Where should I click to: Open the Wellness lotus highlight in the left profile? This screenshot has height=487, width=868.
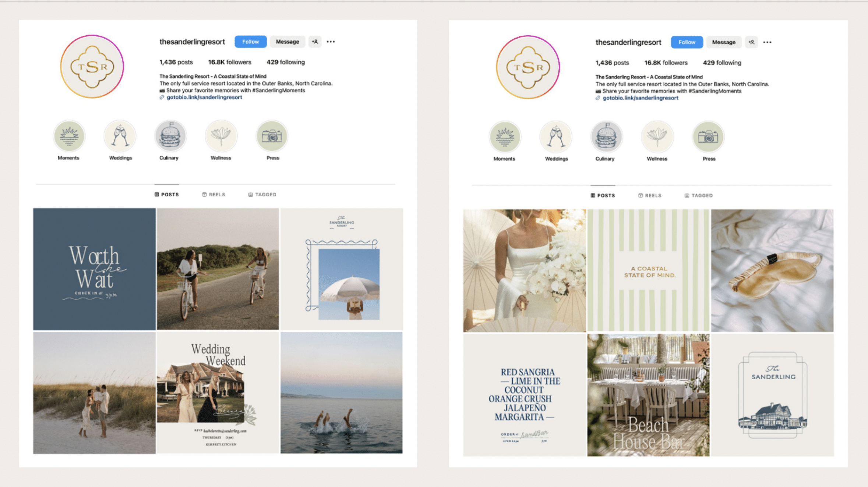coord(221,136)
